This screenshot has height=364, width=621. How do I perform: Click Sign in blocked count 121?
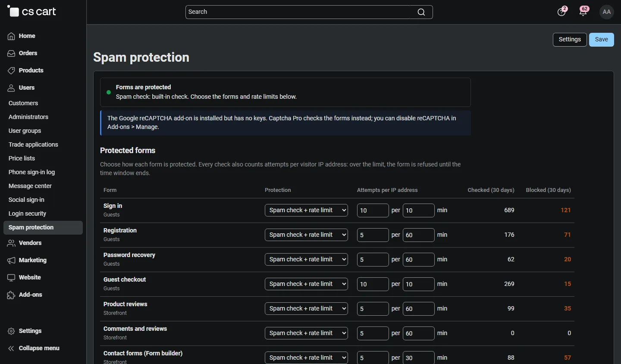566,210
